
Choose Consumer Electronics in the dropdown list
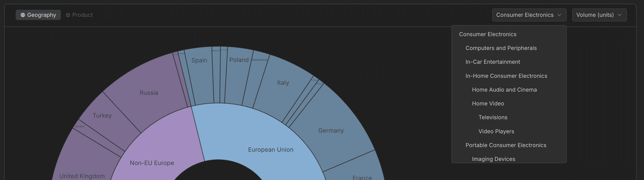[x=509, y=34]
